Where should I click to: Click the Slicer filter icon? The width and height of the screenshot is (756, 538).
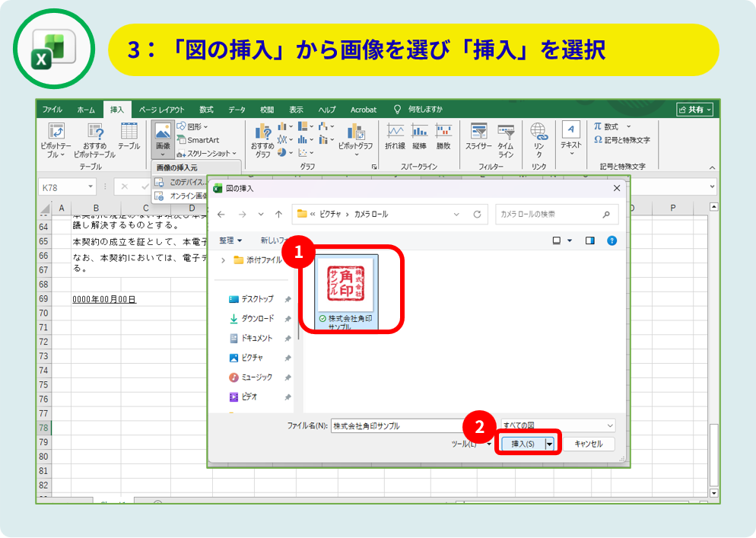click(478, 133)
